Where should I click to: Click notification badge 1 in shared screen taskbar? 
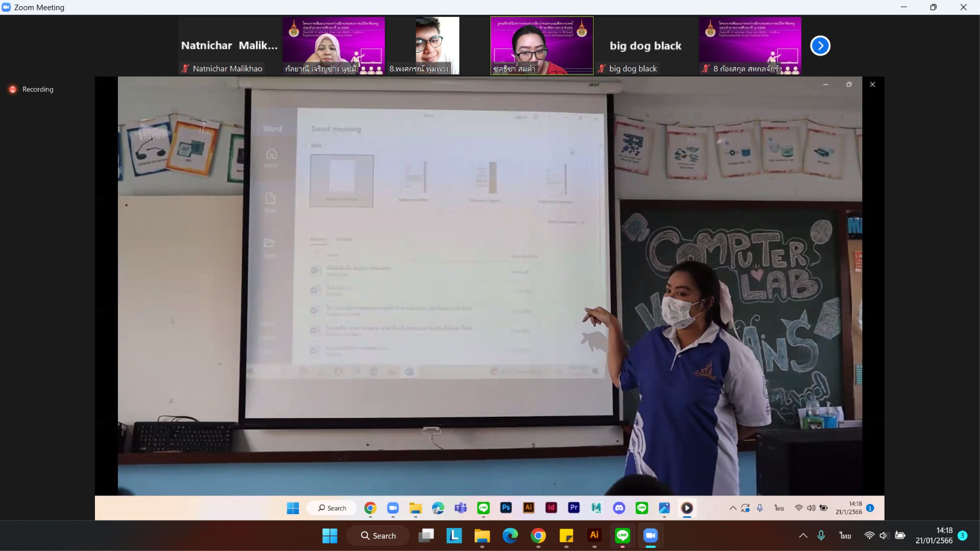pyautogui.click(x=870, y=508)
